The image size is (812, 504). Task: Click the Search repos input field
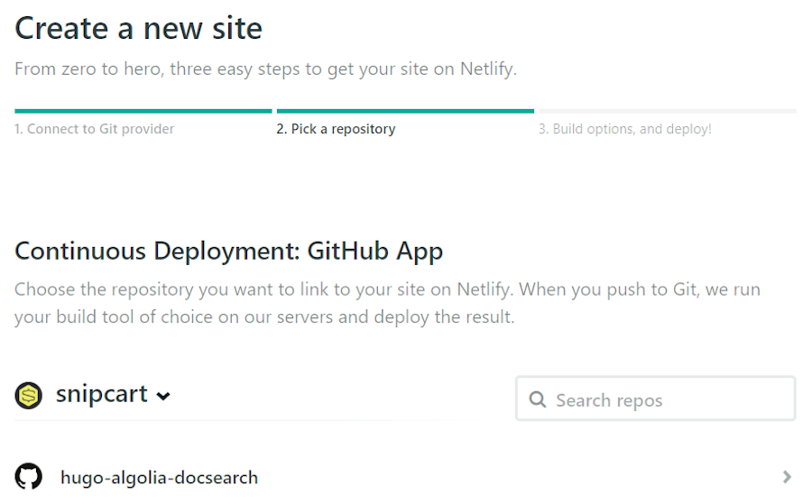coord(655,399)
